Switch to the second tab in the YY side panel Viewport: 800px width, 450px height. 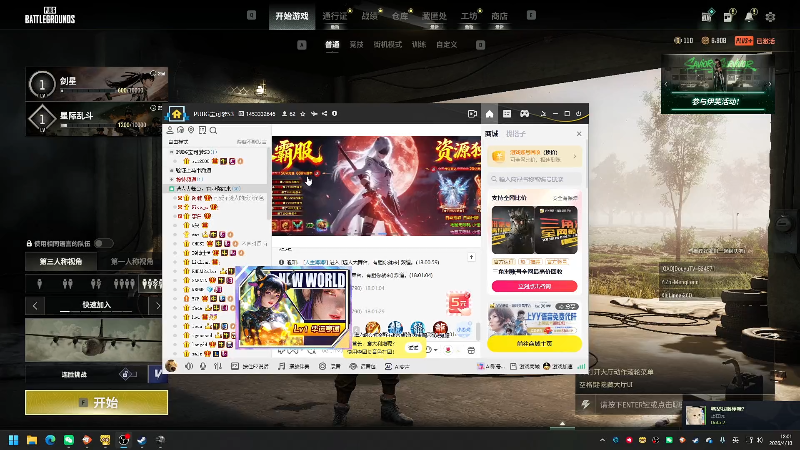515,134
